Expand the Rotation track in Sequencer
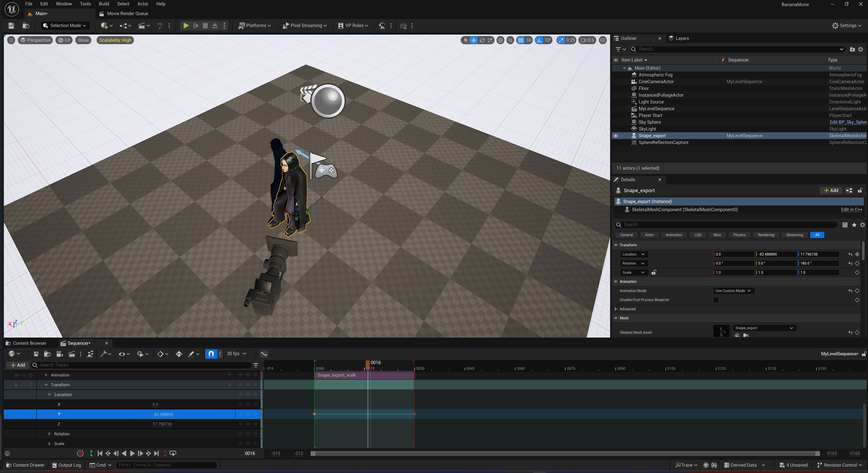 pyautogui.click(x=50, y=434)
